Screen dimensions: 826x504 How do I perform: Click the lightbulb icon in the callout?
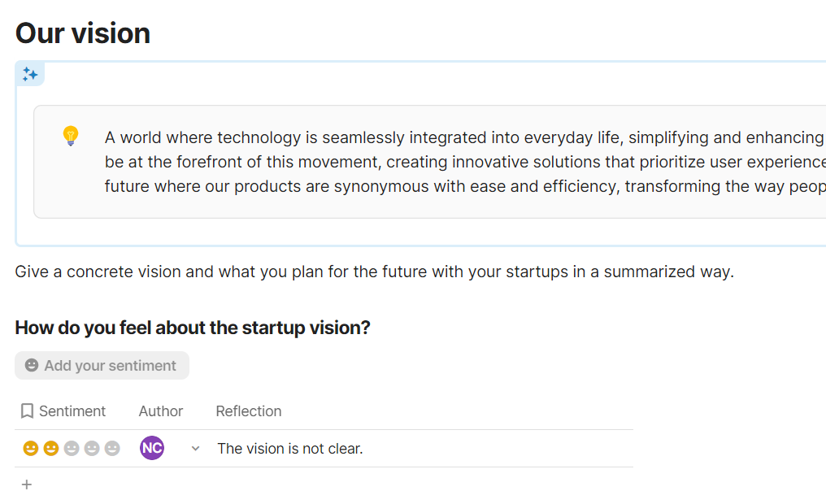(71, 136)
